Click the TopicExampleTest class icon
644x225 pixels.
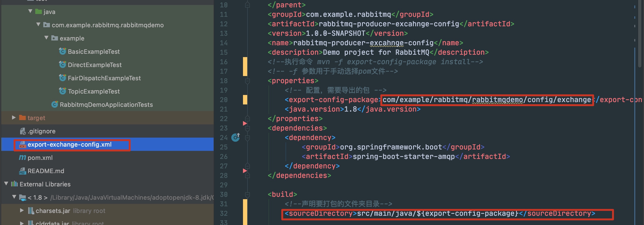(62, 91)
